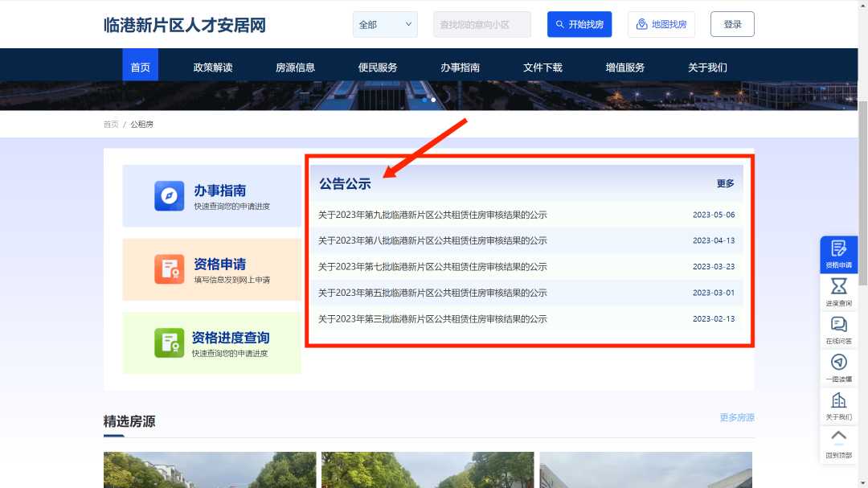Image resolution: width=868 pixels, height=488 pixels.
Task: Click the 登录 button
Action: tap(732, 24)
